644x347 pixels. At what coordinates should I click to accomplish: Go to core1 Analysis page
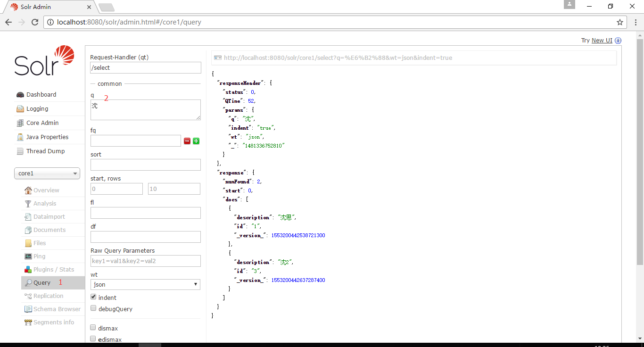pos(45,204)
